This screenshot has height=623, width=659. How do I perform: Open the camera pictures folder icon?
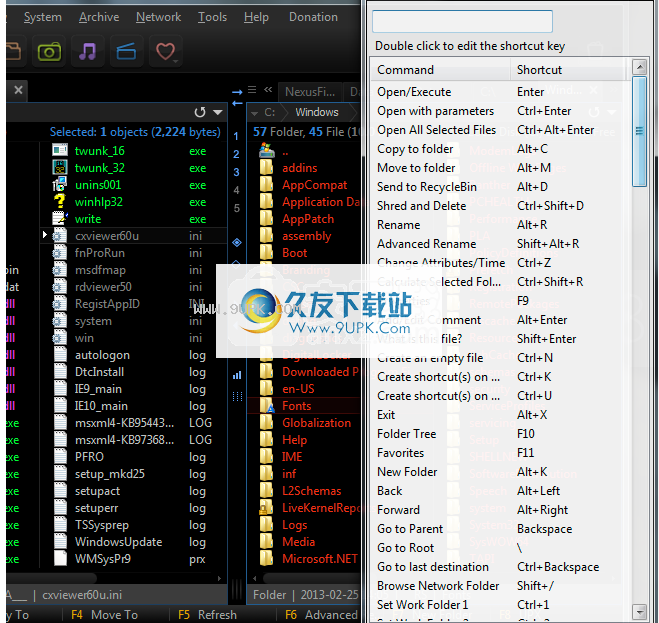pos(49,52)
